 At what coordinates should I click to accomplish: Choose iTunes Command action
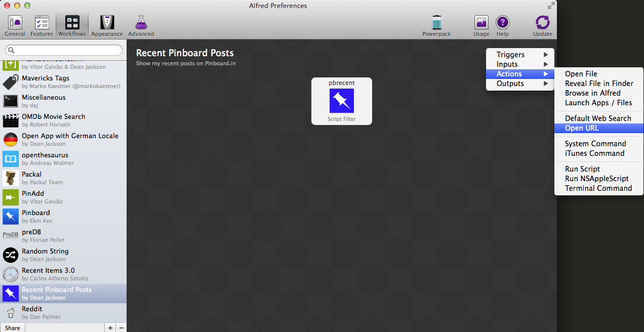click(599, 153)
